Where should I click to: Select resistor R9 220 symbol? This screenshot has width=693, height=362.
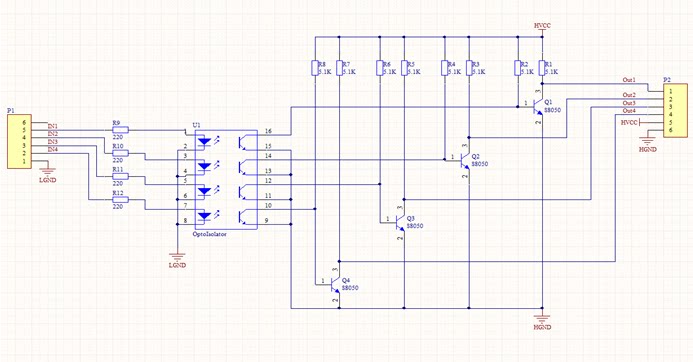coord(120,130)
